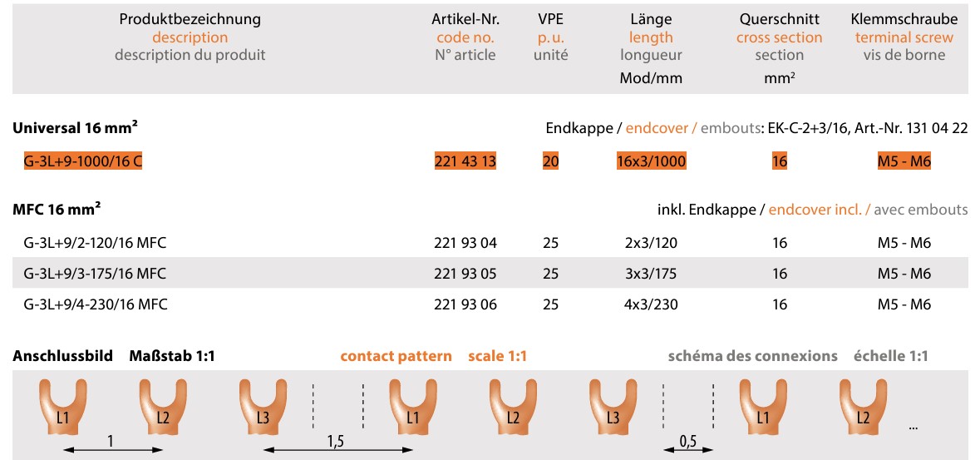Click the leftmost L1 fork connector
This screenshot has width=980, height=460.
(x=62, y=406)
